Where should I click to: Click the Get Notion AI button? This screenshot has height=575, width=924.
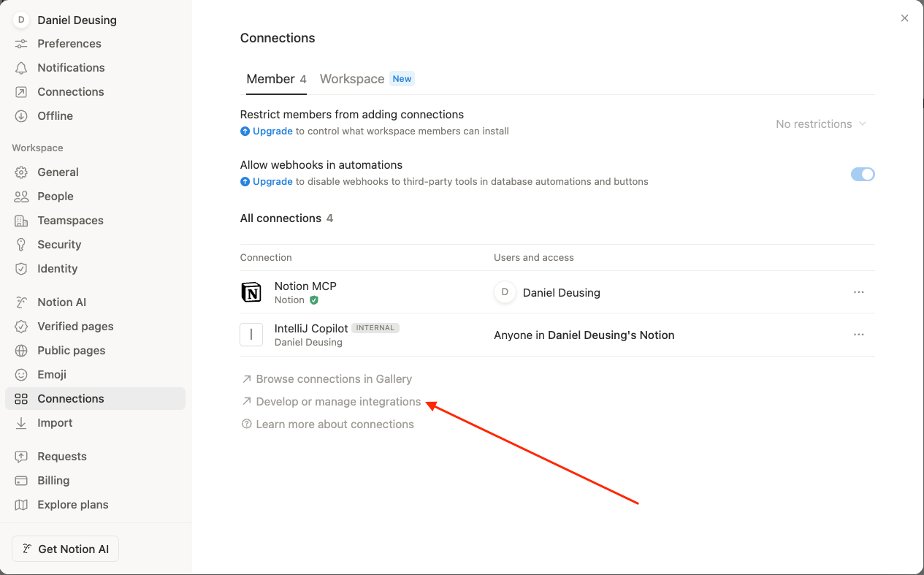click(x=65, y=549)
